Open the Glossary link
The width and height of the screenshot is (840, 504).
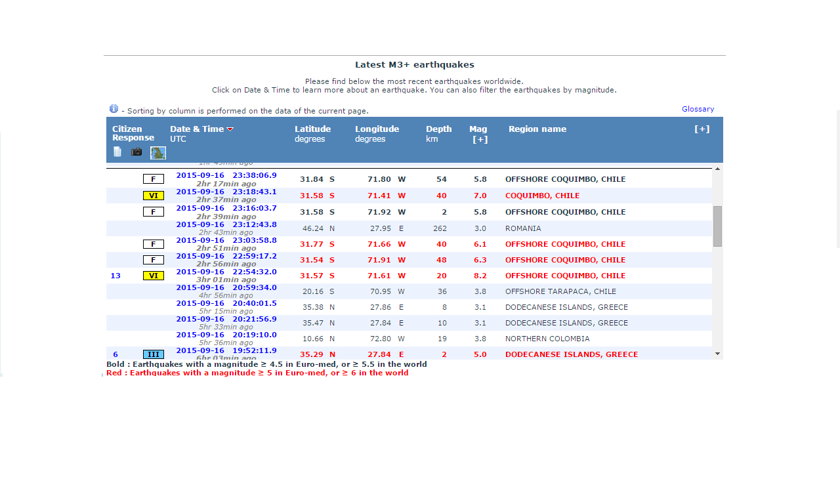coord(698,109)
